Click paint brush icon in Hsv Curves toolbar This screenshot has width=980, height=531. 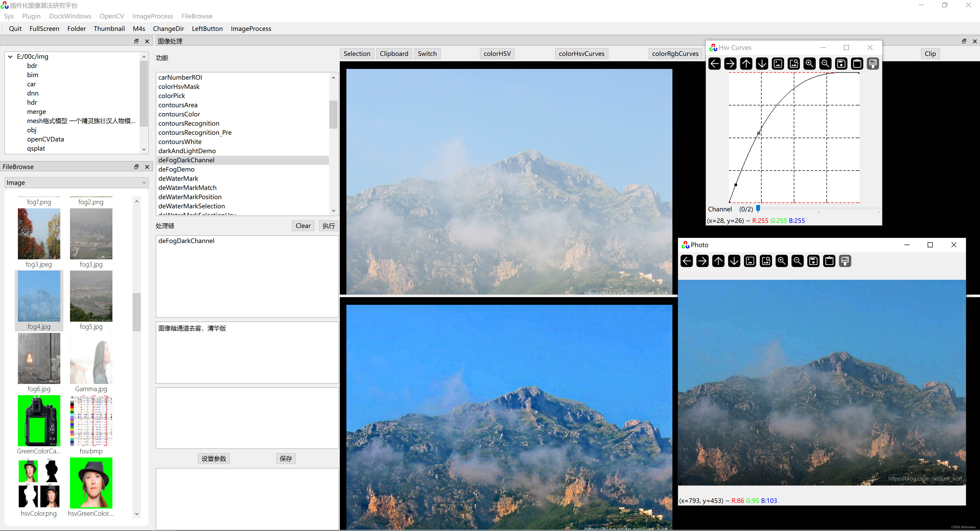tap(873, 64)
